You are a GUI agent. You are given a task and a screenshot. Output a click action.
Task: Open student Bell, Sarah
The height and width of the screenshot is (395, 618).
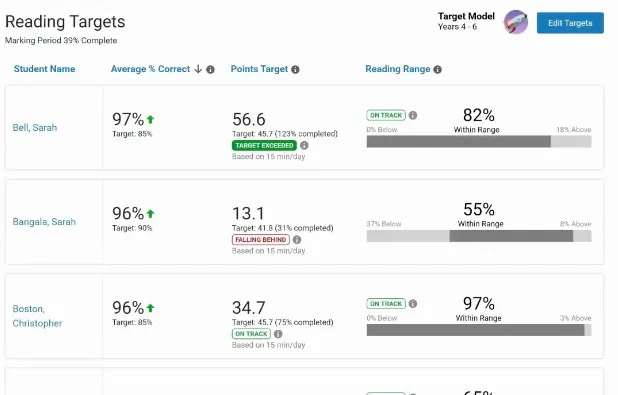tap(35, 128)
